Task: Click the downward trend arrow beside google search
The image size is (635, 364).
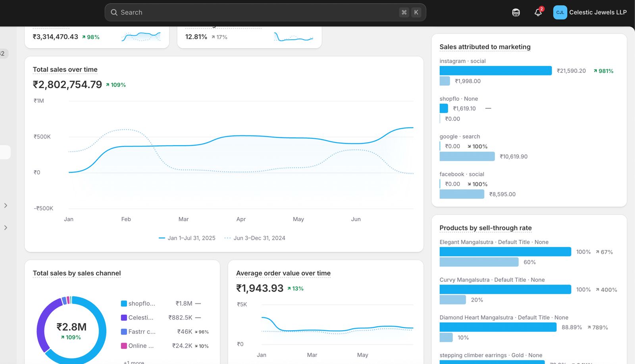Action: tap(470, 146)
